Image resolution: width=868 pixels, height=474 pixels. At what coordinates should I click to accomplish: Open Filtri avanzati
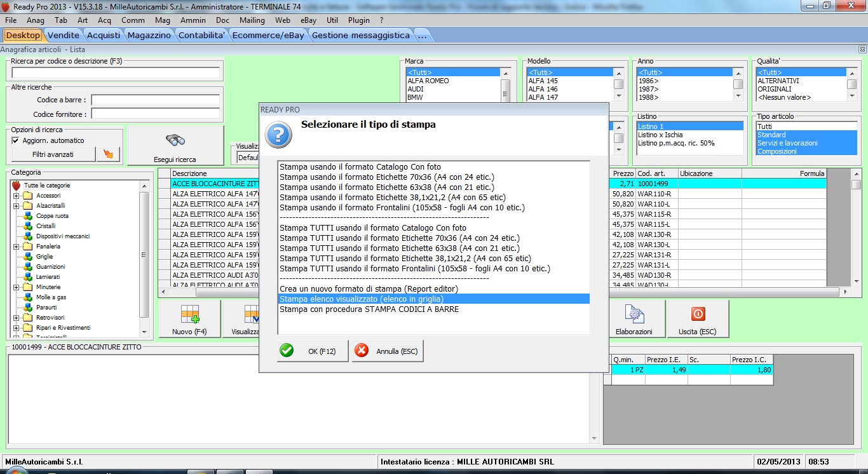point(53,154)
